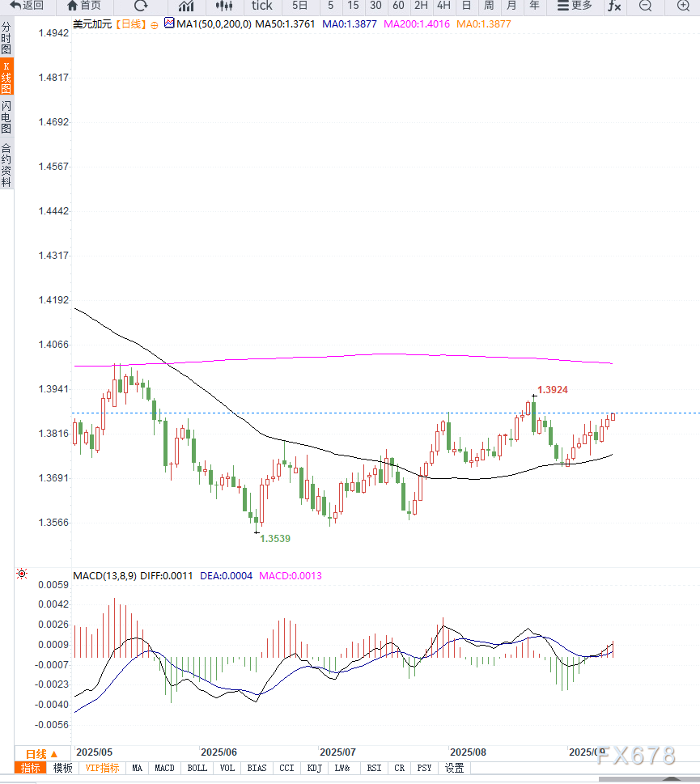Click the red MACD settings sun icon
Viewport: 700px width, 784px height.
point(22,574)
